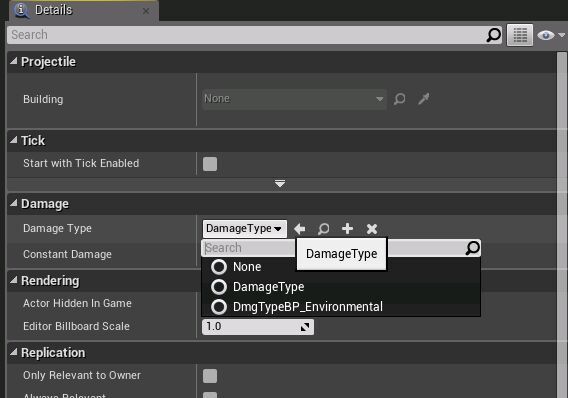This screenshot has height=398, width=568.
Task: Click the Damage Type property label
Action: 57,229
